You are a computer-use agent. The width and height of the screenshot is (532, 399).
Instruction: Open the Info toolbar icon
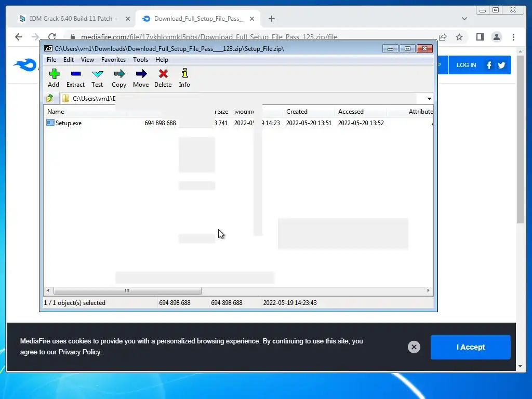184,73
